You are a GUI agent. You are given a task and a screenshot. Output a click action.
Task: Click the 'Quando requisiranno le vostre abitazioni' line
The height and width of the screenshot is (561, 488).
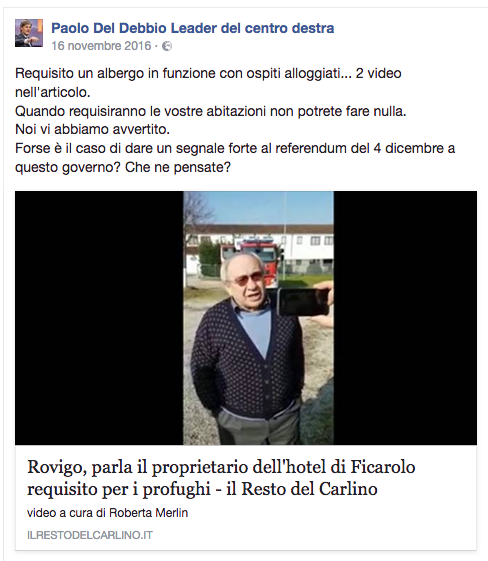pyautogui.click(x=211, y=111)
